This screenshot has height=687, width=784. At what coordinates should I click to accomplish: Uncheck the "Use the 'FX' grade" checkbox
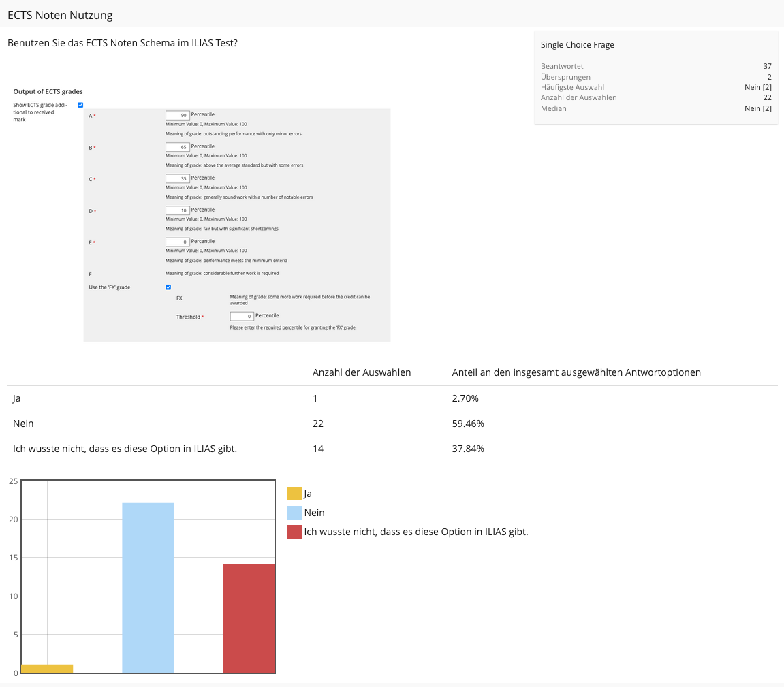[168, 287]
